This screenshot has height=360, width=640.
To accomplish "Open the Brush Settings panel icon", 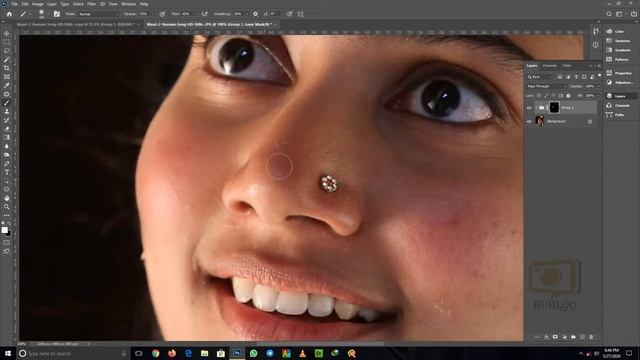I will [57, 14].
